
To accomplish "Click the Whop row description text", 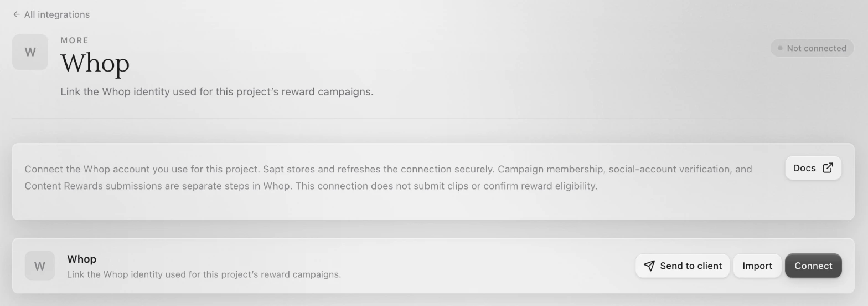I will coord(204,274).
